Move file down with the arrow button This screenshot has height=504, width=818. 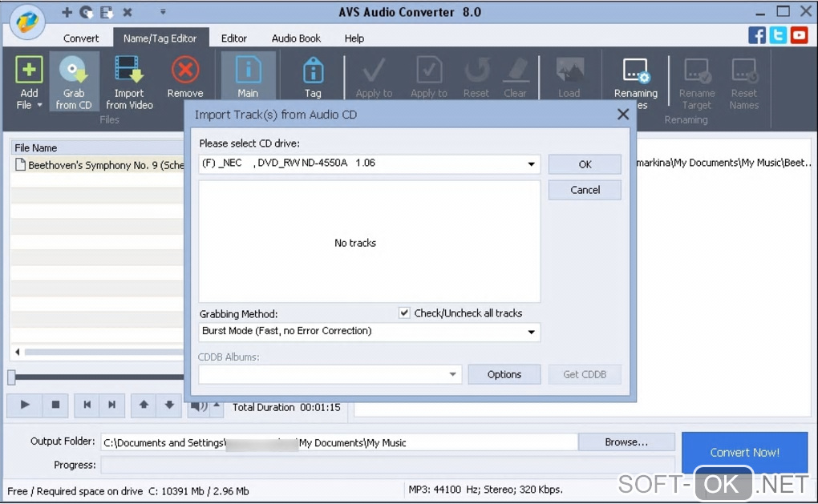(x=169, y=405)
